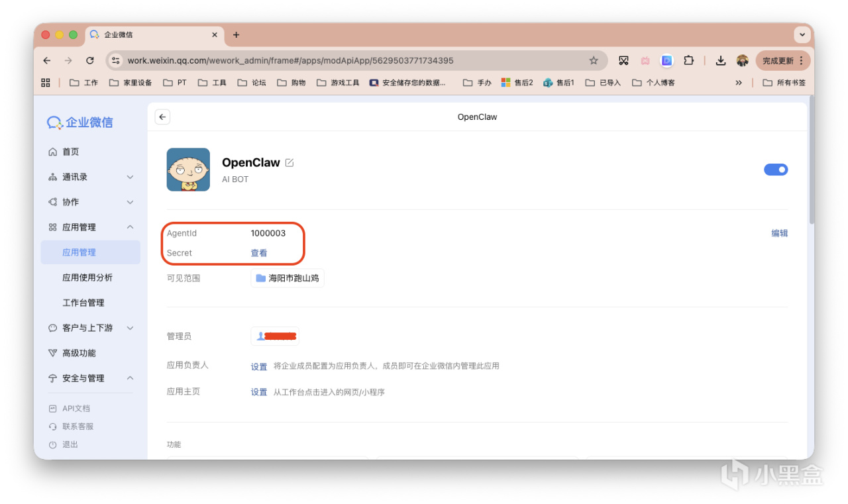Click the AI BOT description text

(x=235, y=179)
